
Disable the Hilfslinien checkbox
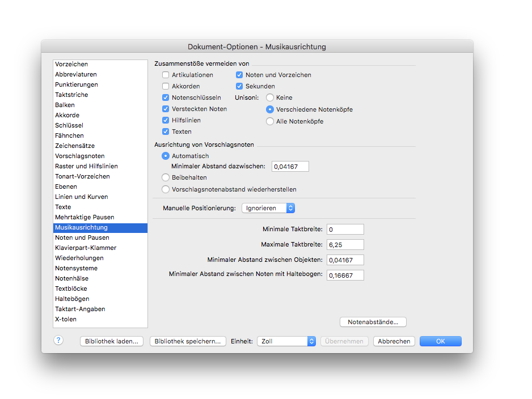pyautogui.click(x=166, y=120)
